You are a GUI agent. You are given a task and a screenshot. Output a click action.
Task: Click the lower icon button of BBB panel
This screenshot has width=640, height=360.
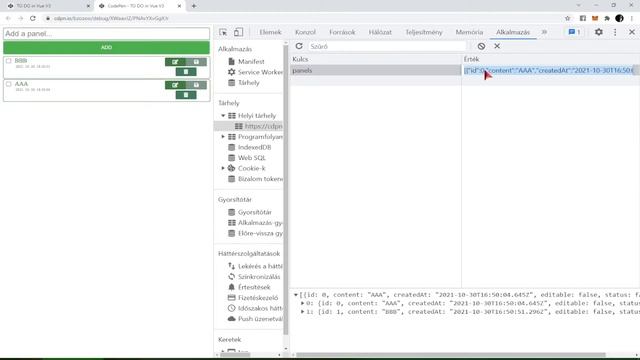[186, 72]
